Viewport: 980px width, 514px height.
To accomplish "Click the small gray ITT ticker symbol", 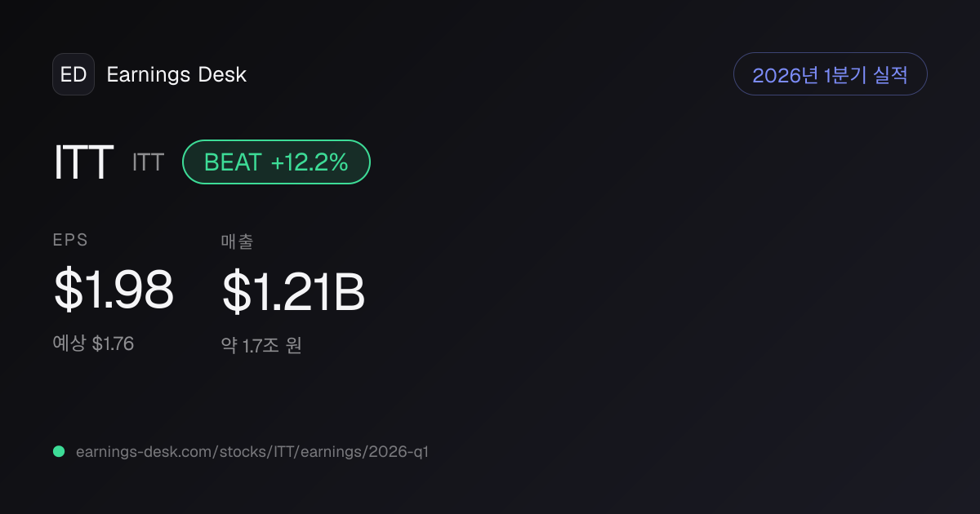I will [148, 162].
